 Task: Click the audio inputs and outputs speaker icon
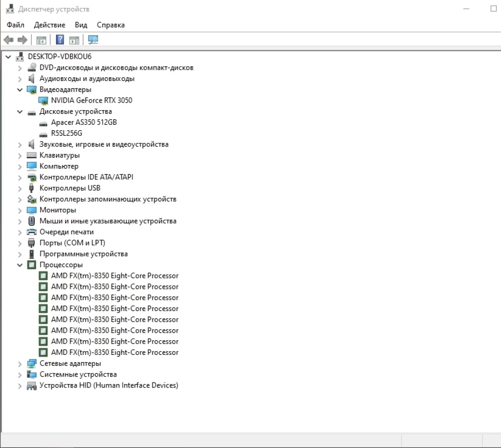point(32,78)
